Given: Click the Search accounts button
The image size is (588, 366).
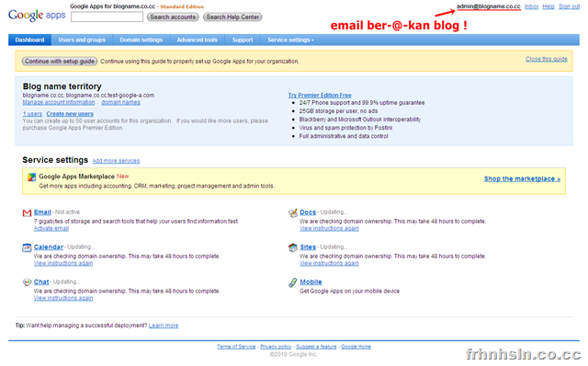Looking at the screenshot, I should tap(173, 17).
